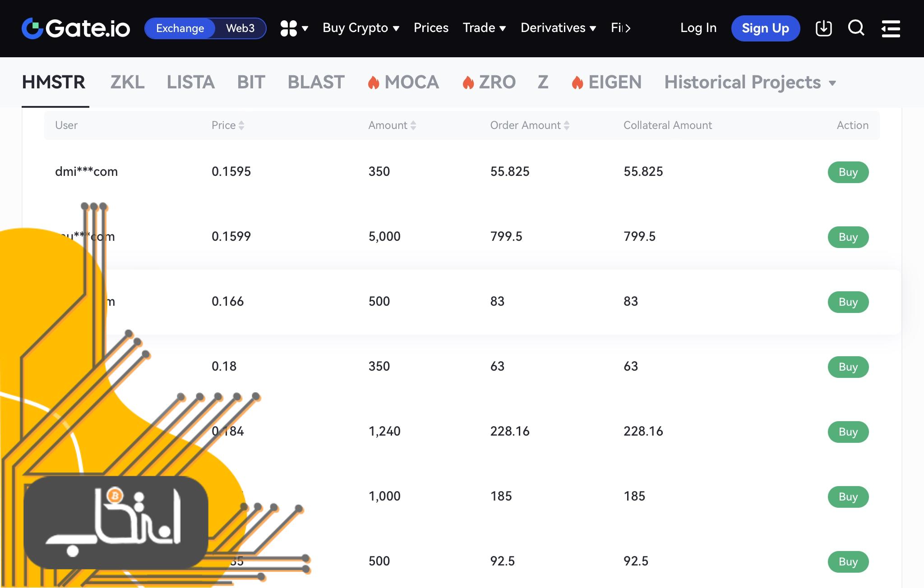The width and height of the screenshot is (924, 588).
Task: Click the apps grid icon
Action: [x=286, y=28]
